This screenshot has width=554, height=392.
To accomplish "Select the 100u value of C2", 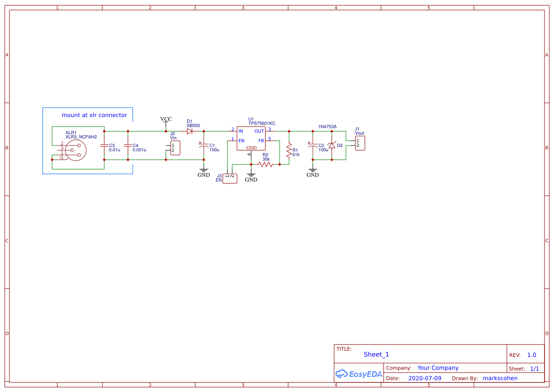I will (x=323, y=150).
